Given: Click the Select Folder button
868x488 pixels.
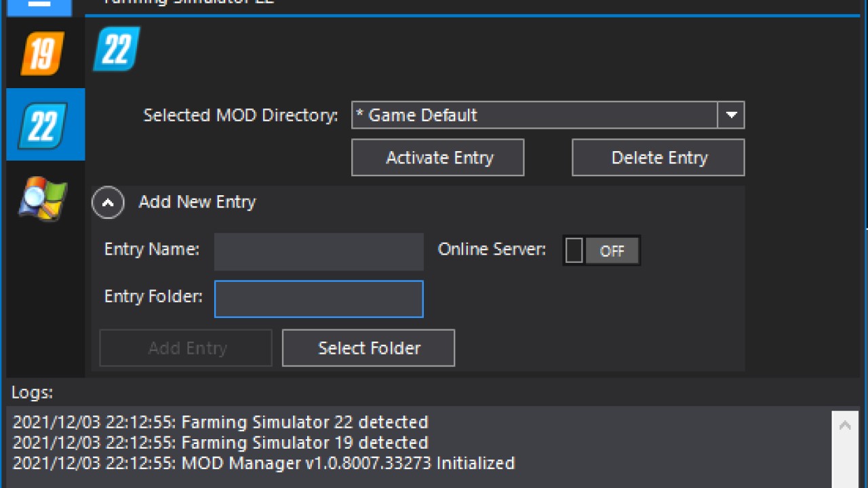Looking at the screenshot, I should (x=369, y=348).
